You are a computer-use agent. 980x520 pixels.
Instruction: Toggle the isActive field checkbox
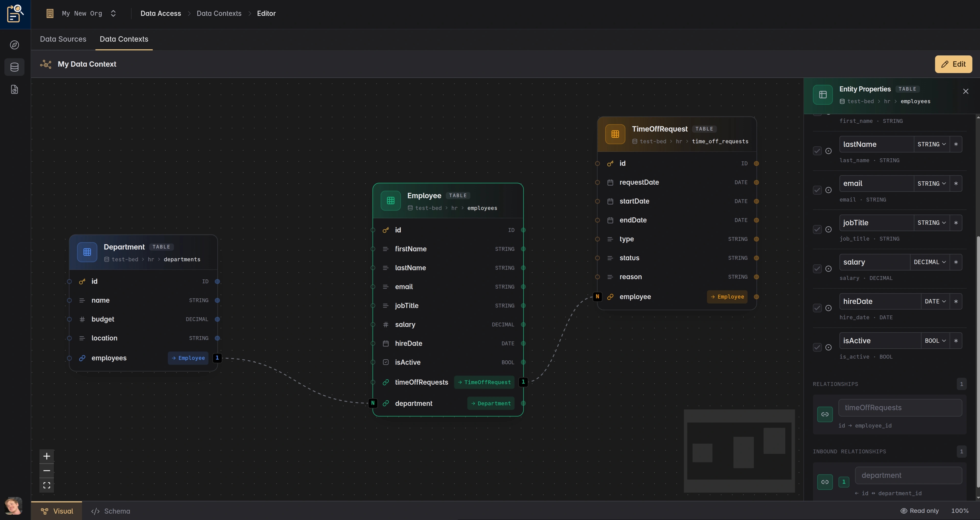coord(817,347)
